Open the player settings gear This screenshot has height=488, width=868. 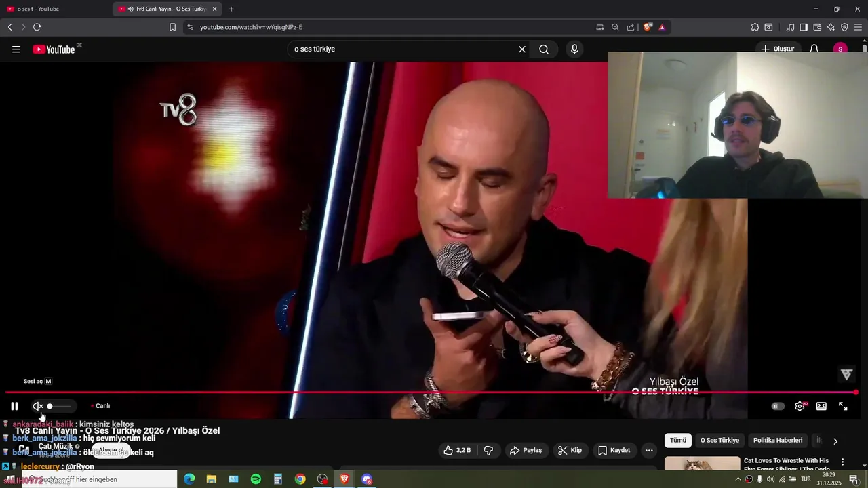click(x=800, y=406)
